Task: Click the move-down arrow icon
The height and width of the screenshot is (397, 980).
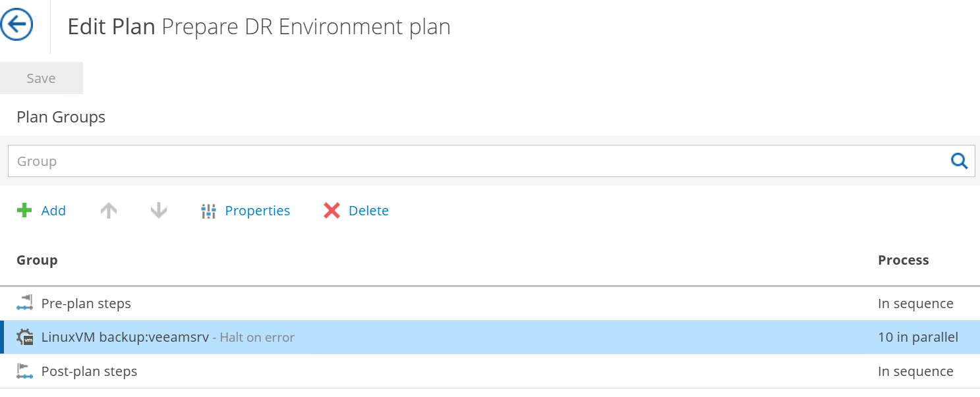Action: 158,210
